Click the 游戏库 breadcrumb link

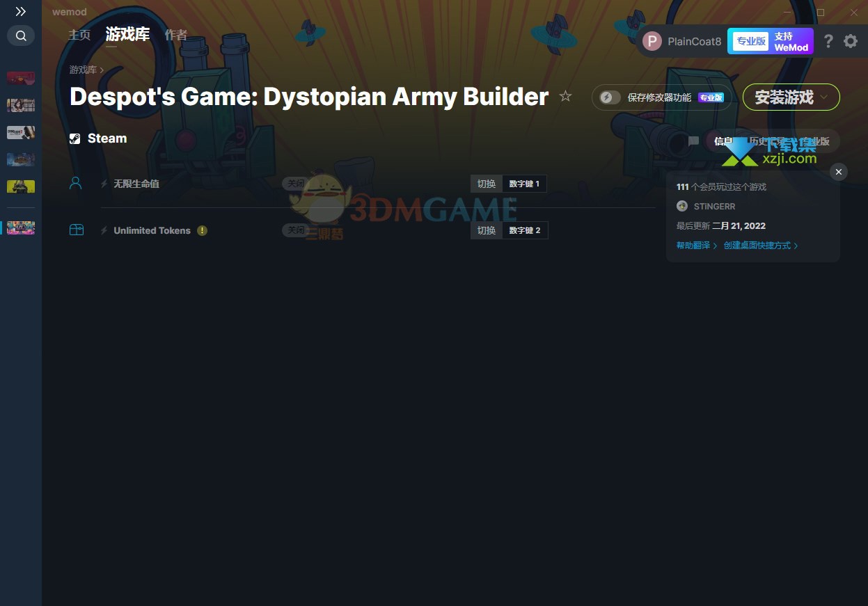click(x=83, y=70)
